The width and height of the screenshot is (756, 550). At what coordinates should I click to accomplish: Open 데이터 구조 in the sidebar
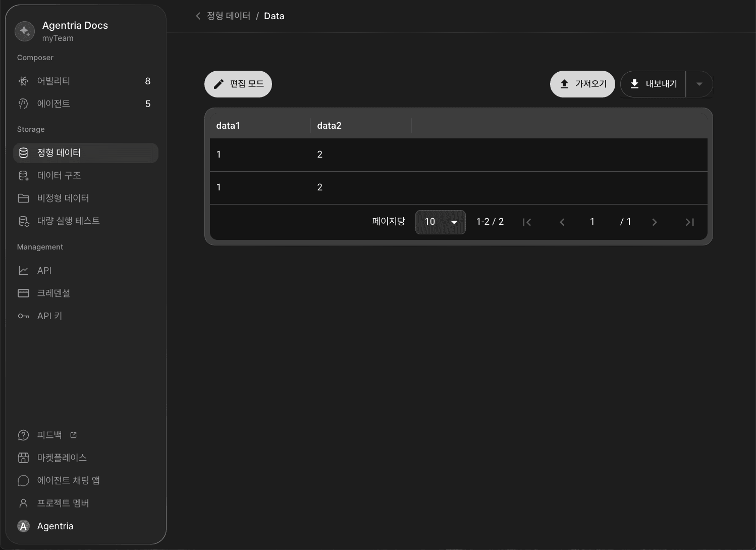click(86, 175)
